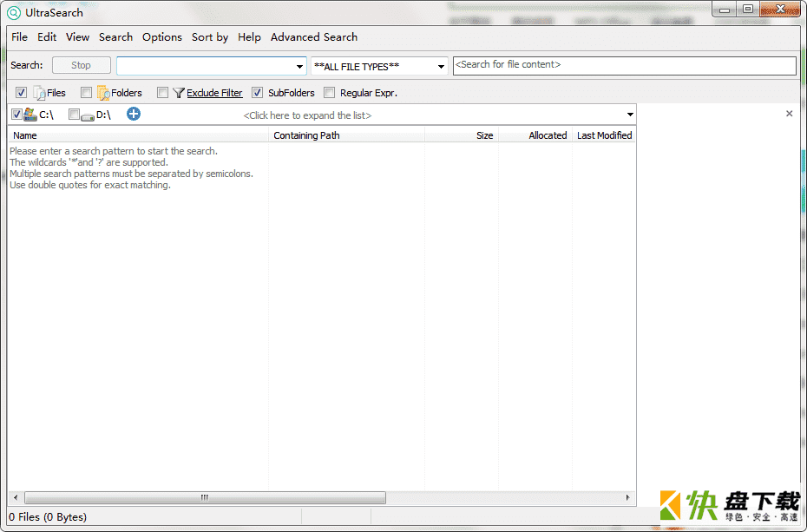
Task: Add a drive with the blue plus icon
Action: (134, 114)
